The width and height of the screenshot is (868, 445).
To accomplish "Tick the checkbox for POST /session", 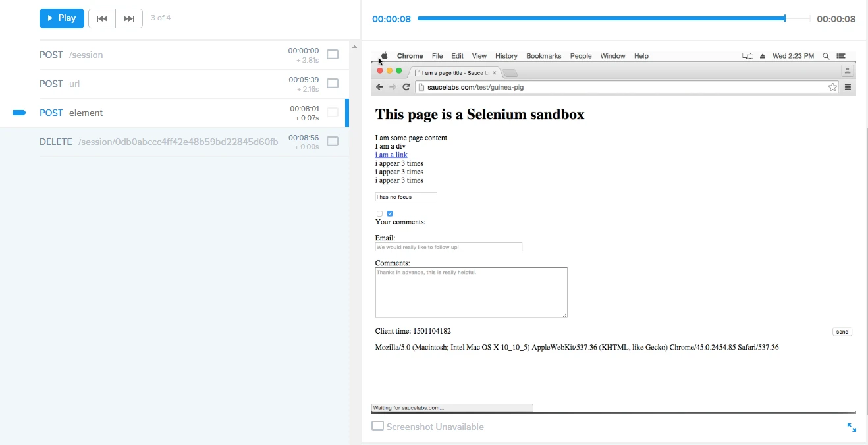I will pyautogui.click(x=333, y=55).
